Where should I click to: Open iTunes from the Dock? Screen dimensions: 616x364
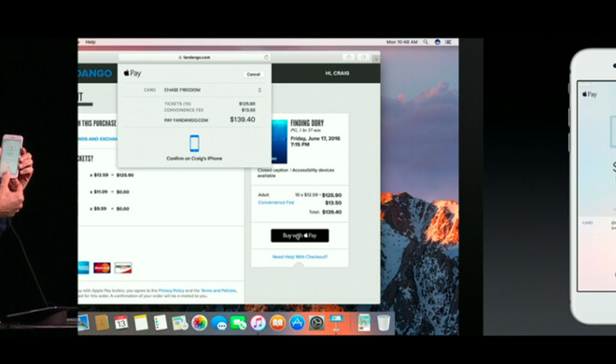tap(259, 323)
